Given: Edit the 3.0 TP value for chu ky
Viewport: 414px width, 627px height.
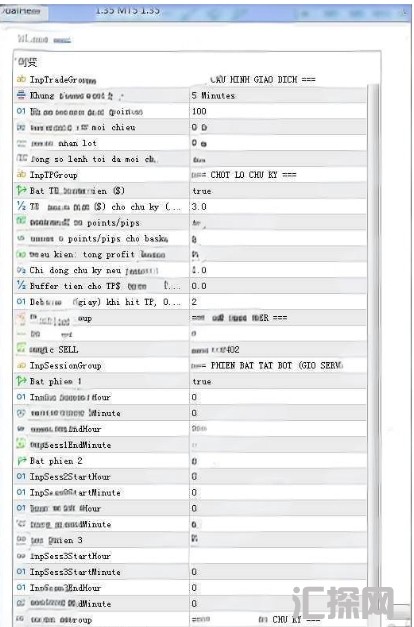Looking at the screenshot, I should coord(278,206).
